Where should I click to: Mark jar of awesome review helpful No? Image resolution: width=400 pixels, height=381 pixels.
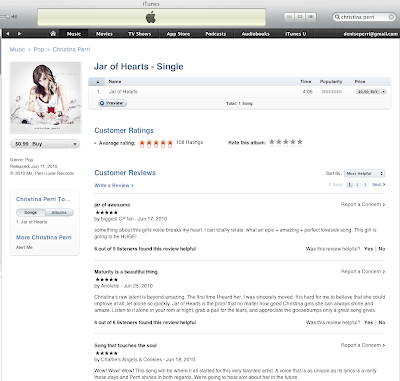[x=382, y=249]
